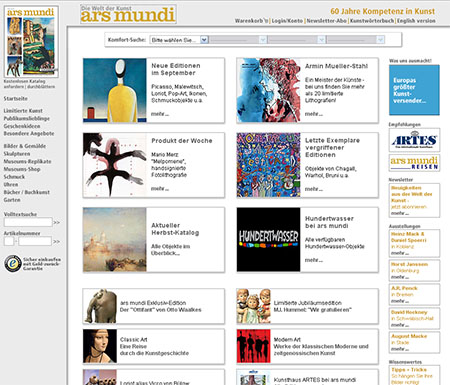This screenshot has width=450, height=385.
Task: Open Bücher / Buchkunst category
Action: (x=26, y=192)
